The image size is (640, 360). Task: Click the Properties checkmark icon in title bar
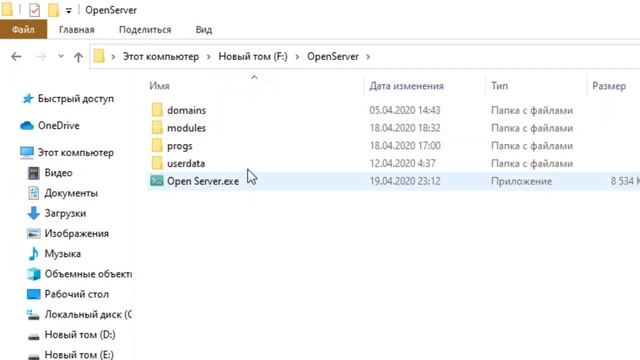tap(35, 10)
